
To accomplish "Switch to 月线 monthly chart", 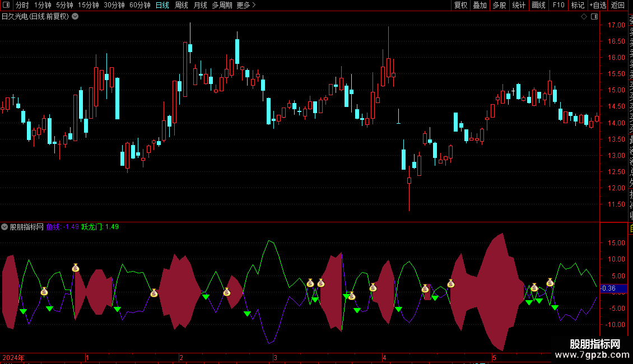I will click(200, 5).
